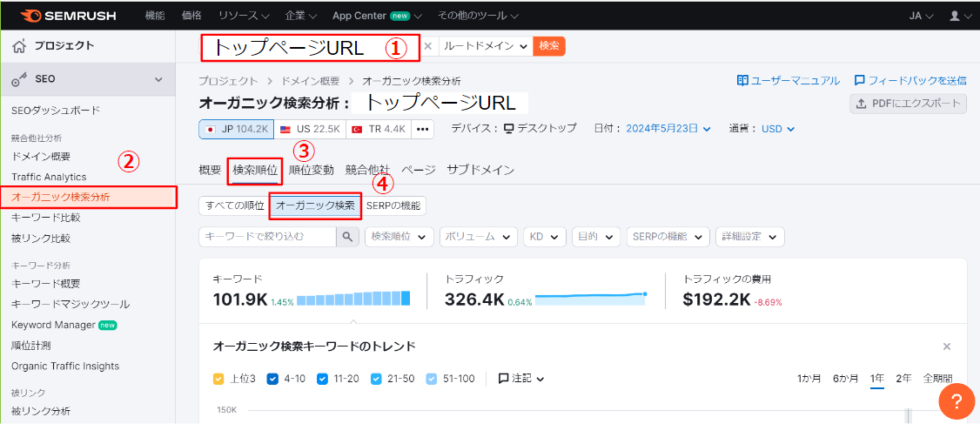Click PDFにエクスポート button

[908, 104]
